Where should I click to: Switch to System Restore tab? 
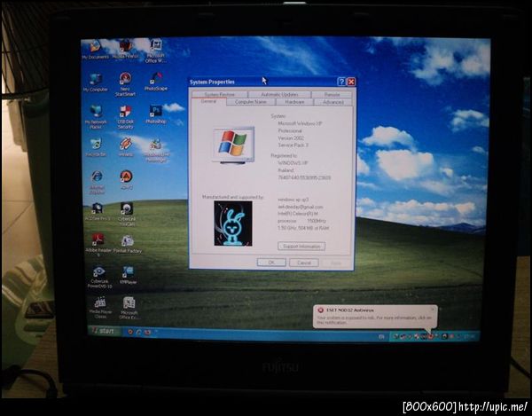coord(220,94)
